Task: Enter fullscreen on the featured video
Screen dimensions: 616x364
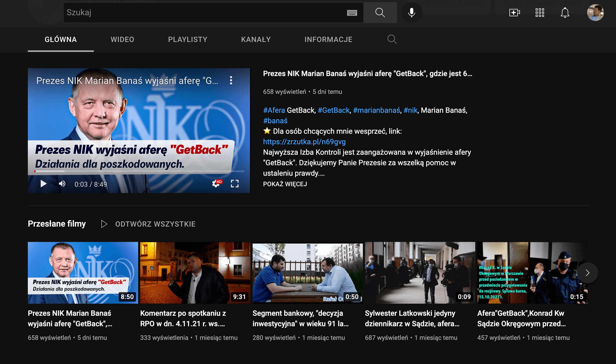Action: pyautogui.click(x=234, y=184)
